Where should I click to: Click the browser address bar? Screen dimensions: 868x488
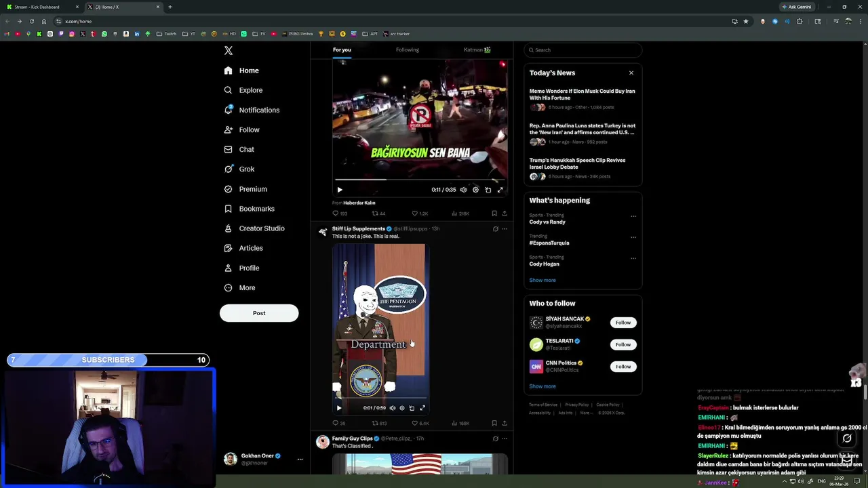[x=393, y=21]
